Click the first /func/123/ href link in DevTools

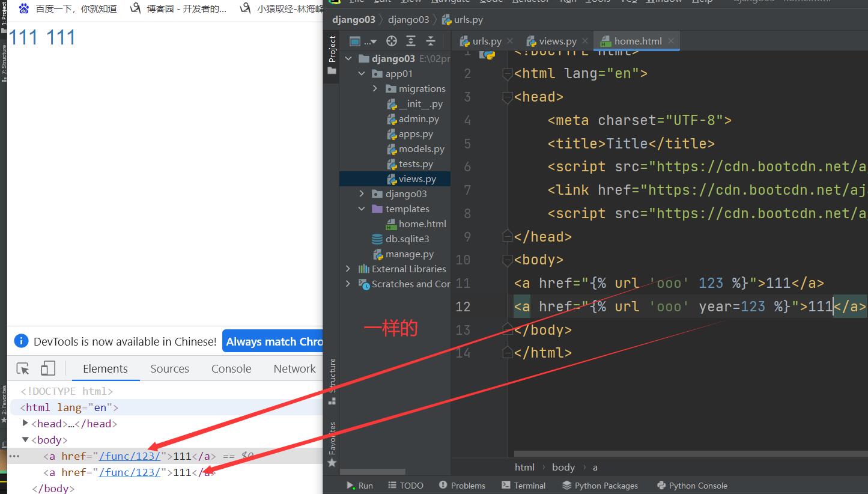(x=130, y=456)
